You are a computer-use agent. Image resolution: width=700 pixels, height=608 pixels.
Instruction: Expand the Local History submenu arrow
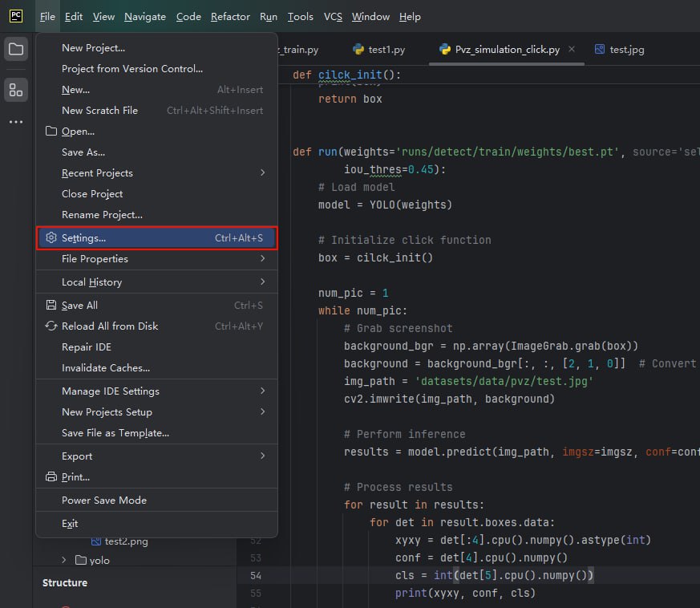point(262,282)
